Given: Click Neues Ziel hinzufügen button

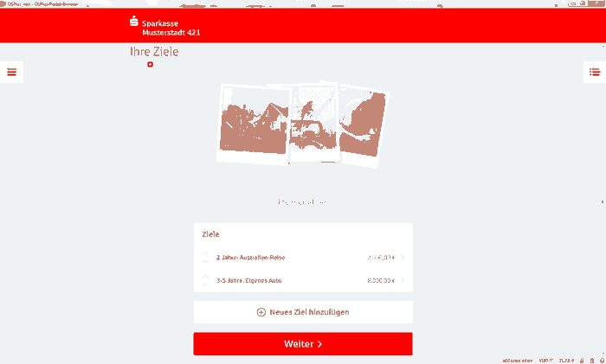Looking at the screenshot, I should 303,312.
